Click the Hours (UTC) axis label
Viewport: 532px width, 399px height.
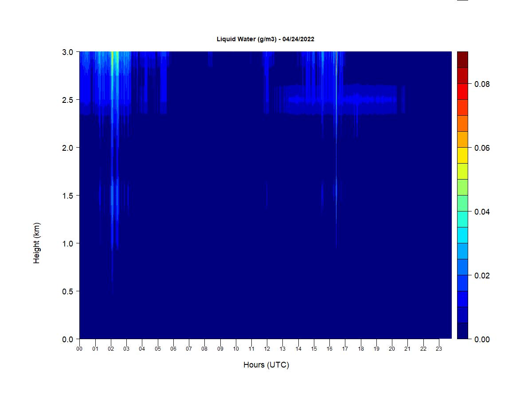coord(266,365)
